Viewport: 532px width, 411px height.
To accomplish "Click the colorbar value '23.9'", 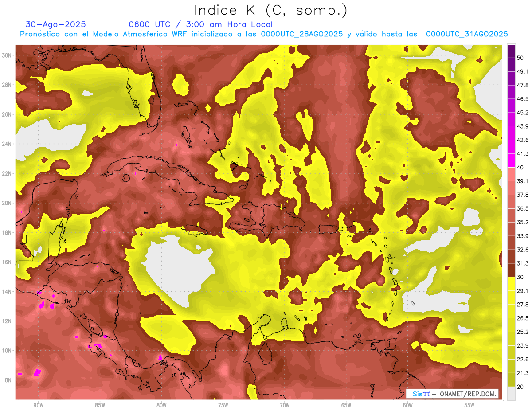I will 522,346.
